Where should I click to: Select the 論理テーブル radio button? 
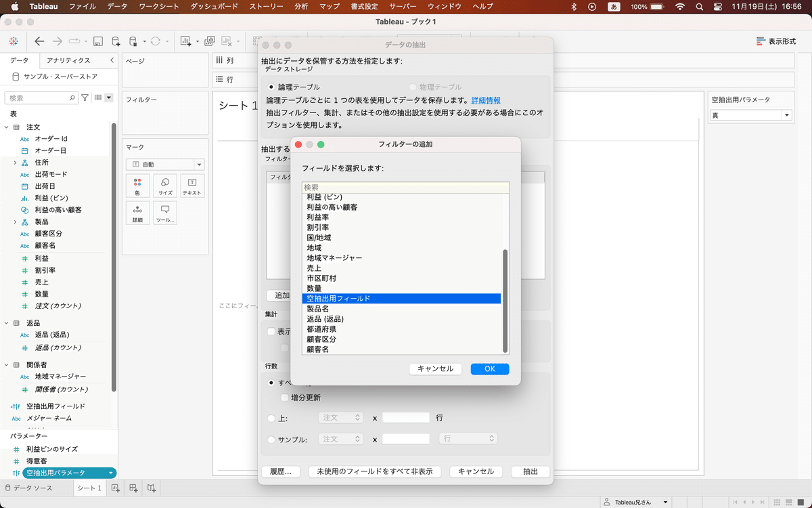[x=272, y=87]
